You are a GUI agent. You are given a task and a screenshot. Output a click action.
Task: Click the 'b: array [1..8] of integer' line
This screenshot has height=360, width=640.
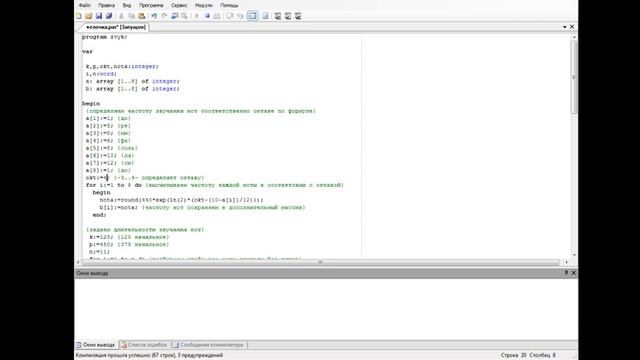pos(132,89)
